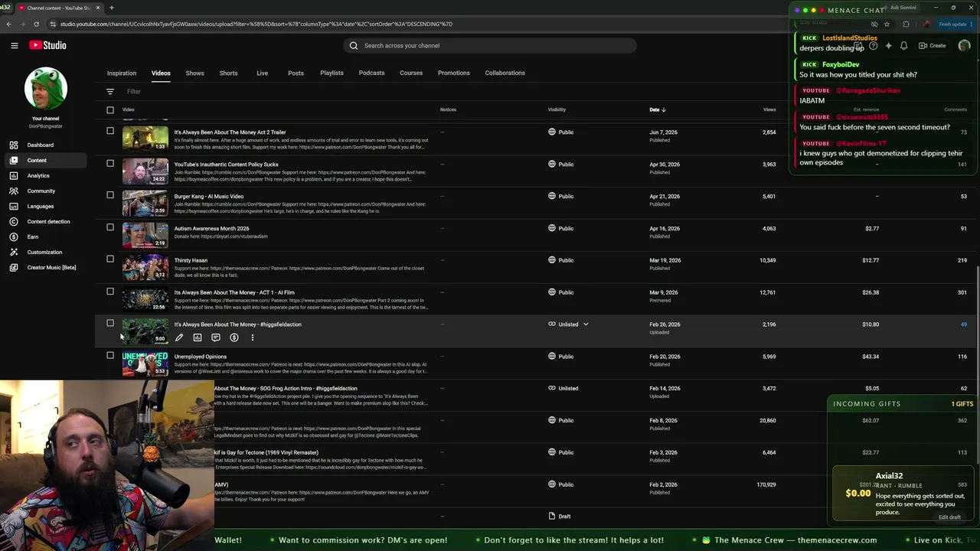
Task: Select Inauthentic Content Policy Sucks video checkbox
Action: 110,163
